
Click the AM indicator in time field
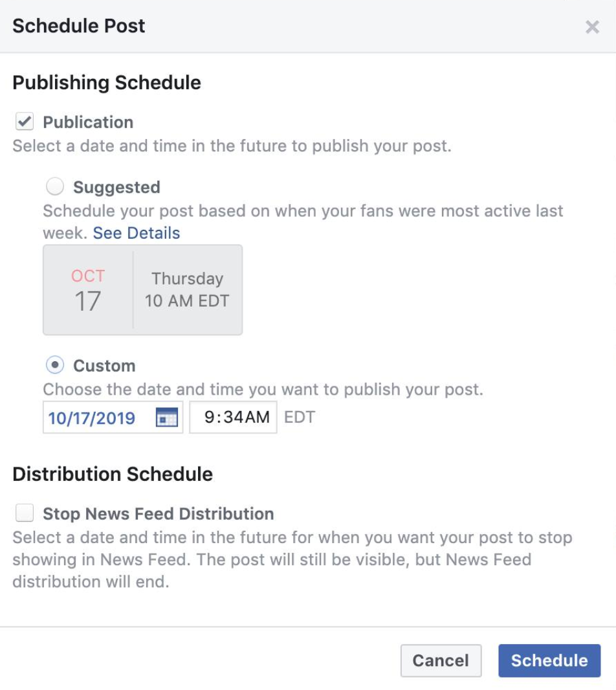pyautogui.click(x=256, y=417)
